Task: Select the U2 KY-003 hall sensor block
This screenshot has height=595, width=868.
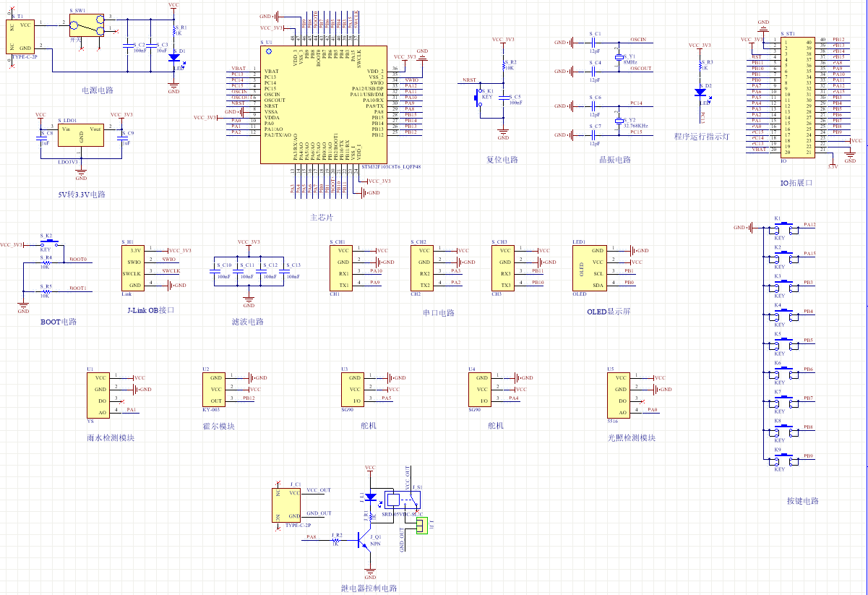Action: pos(215,390)
